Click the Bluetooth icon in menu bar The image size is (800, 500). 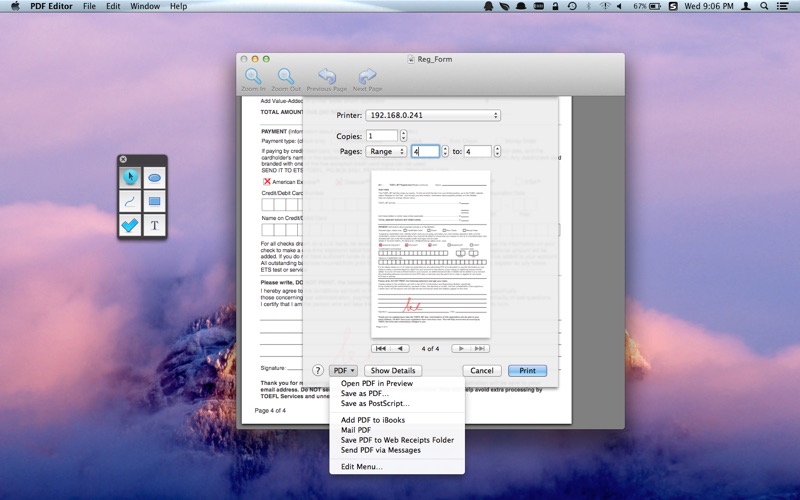pos(588,6)
